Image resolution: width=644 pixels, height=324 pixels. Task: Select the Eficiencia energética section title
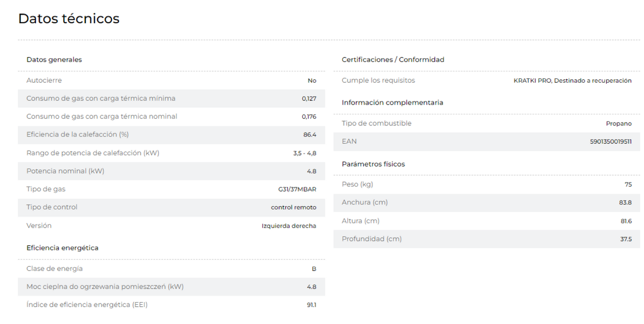click(62, 248)
